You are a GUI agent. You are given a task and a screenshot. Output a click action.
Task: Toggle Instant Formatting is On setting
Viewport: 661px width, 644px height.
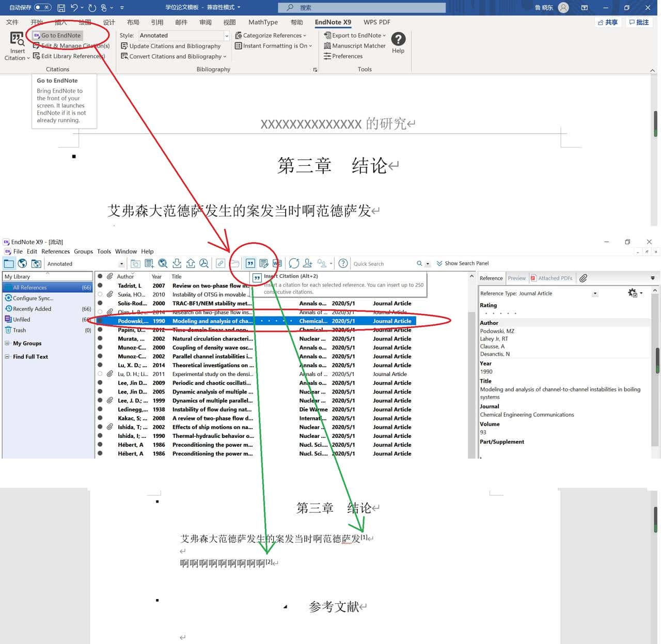[x=273, y=45]
